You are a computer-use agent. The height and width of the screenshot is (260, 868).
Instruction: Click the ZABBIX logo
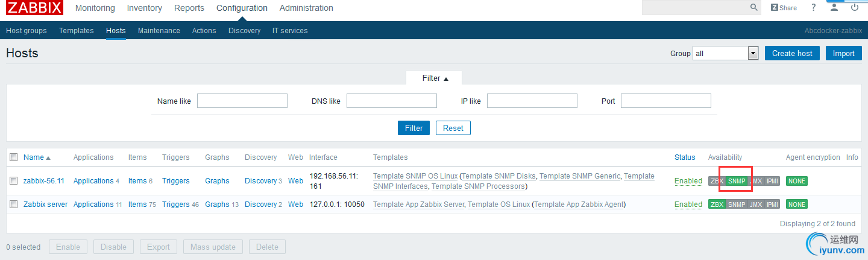point(34,8)
